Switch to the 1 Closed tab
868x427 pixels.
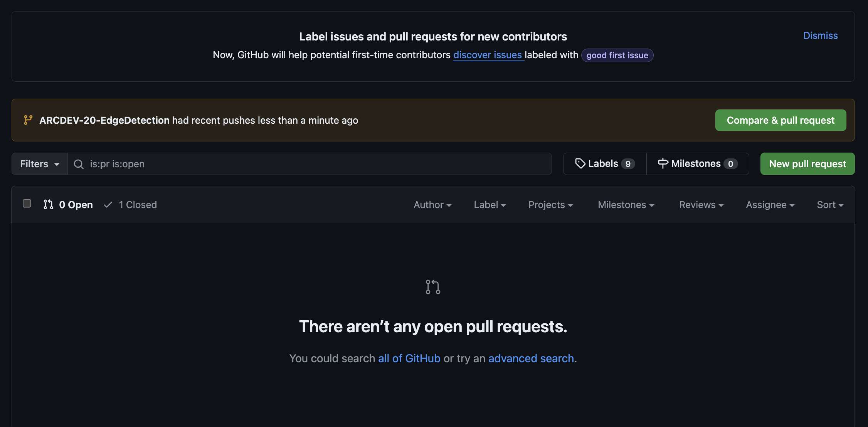point(137,205)
